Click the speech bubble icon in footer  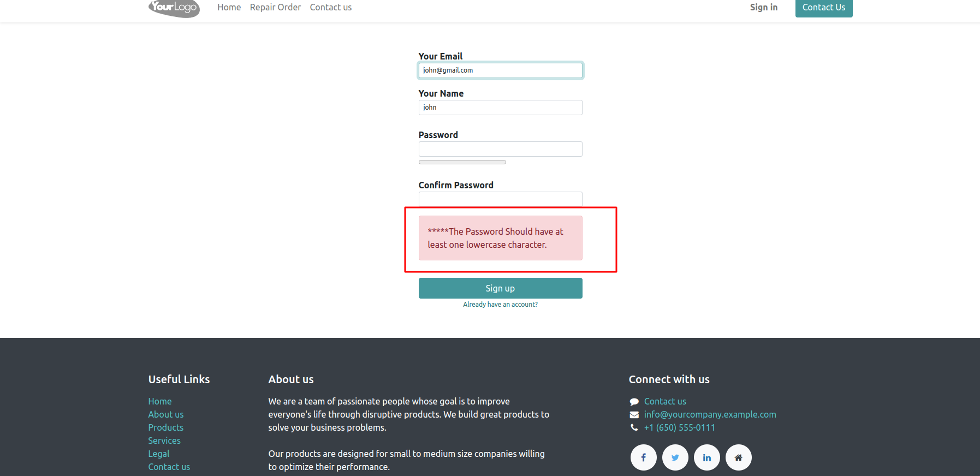point(634,402)
